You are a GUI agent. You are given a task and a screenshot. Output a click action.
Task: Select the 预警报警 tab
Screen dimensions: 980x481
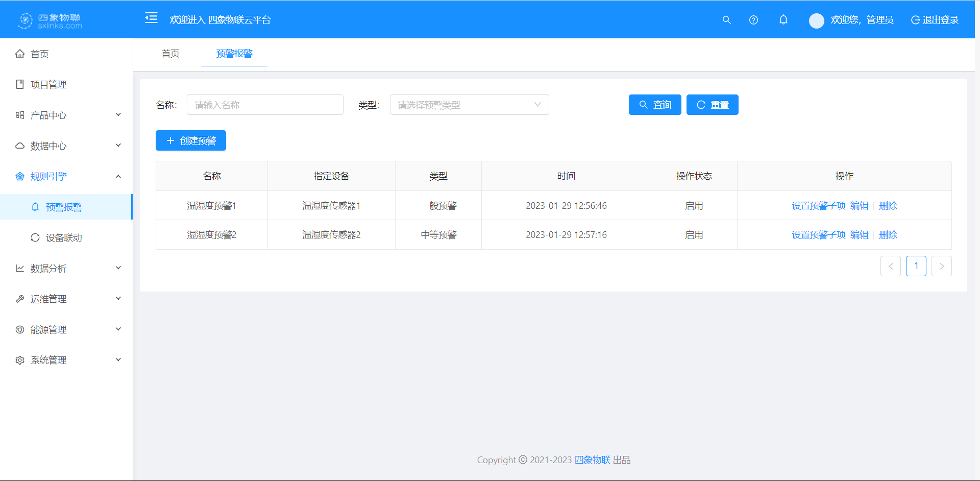pyautogui.click(x=234, y=53)
